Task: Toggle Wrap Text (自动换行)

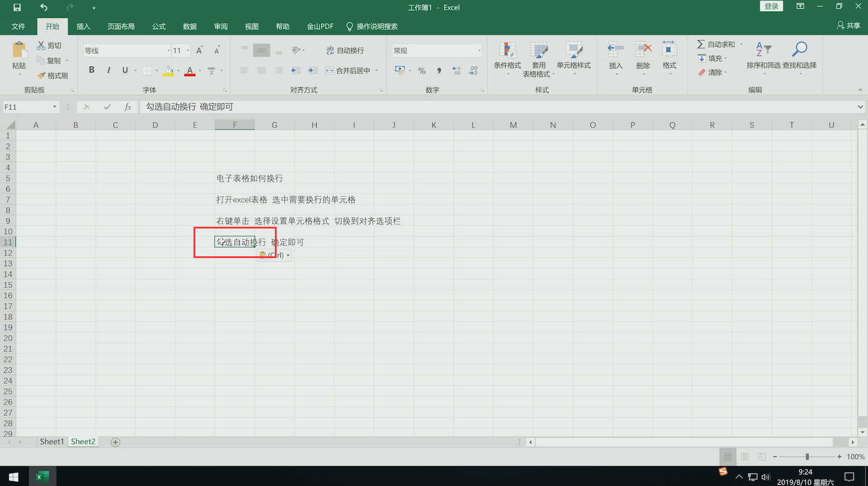Action: pos(345,51)
